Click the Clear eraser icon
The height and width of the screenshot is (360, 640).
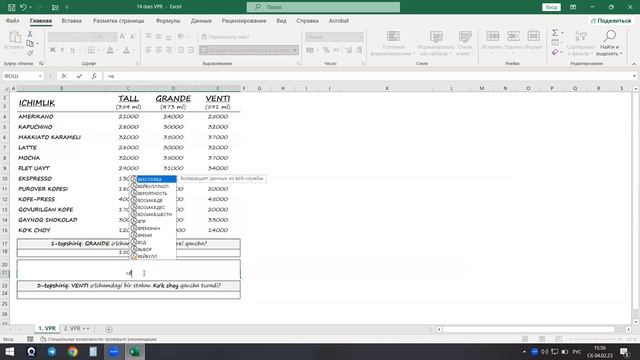click(555, 52)
